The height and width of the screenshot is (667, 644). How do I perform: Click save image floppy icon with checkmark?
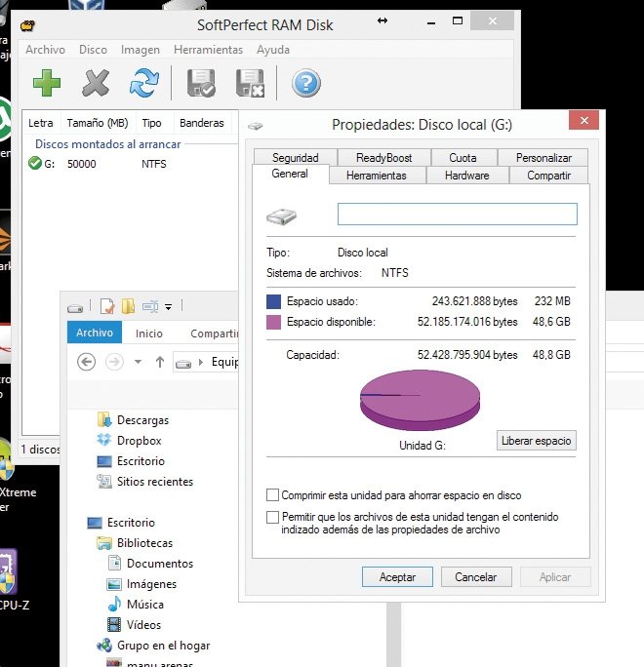coord(201,83)
